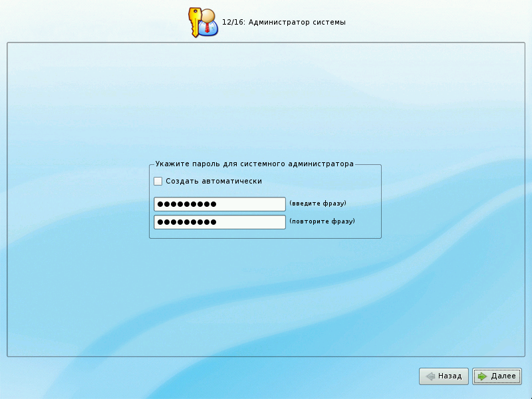
Task: Click the Укажите пароль group box title
Action: click(254, 164)
